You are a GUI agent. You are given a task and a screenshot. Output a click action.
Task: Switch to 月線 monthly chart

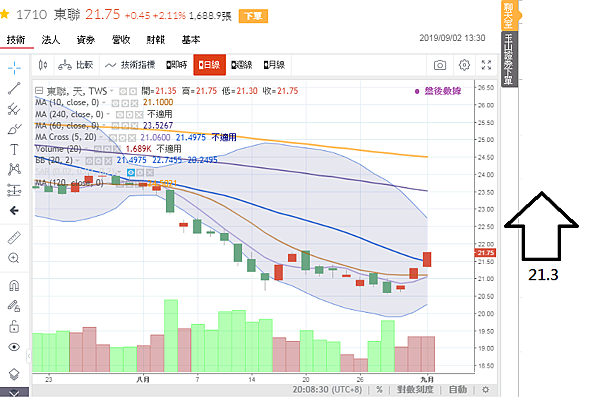[x=274, y=65]
